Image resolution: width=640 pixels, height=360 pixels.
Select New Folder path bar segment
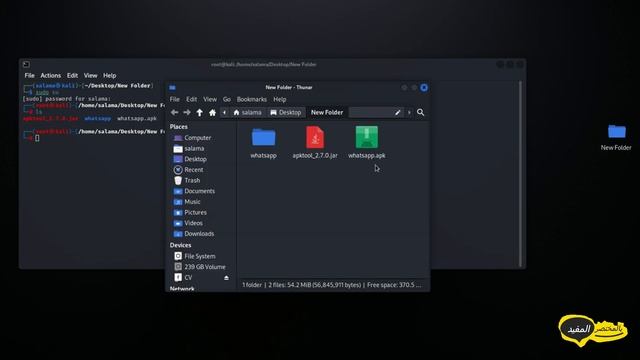point(327,113)
